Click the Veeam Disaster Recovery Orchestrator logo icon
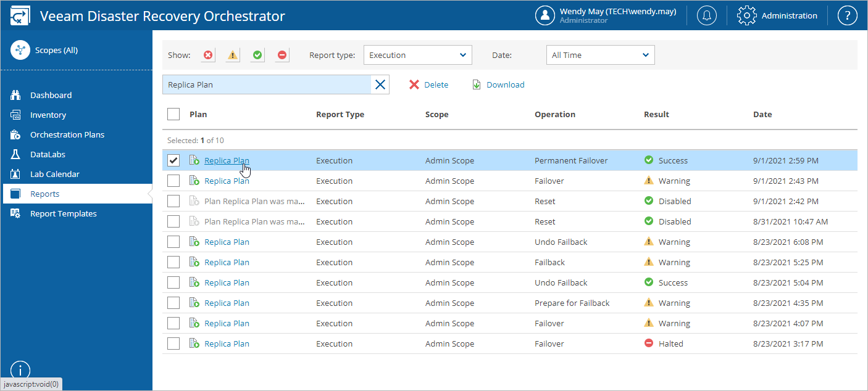 [20, 16]
